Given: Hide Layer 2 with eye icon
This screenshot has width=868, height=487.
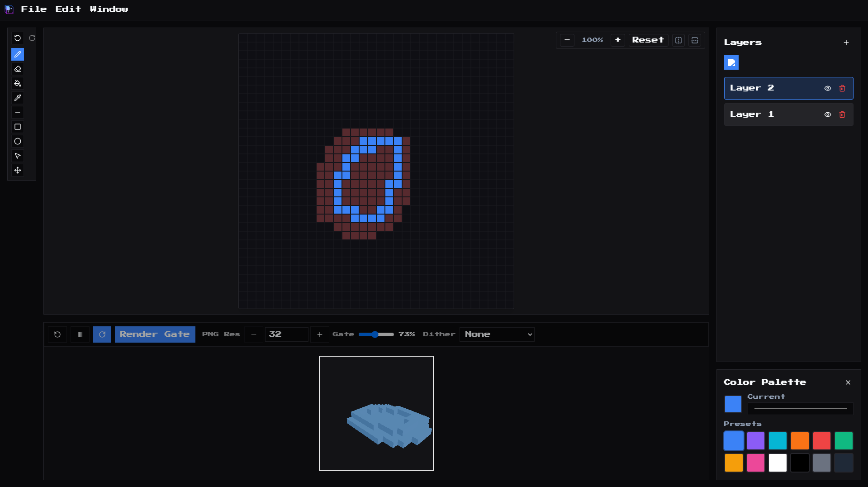Looking at the screenshot, I should coord(828,88).
